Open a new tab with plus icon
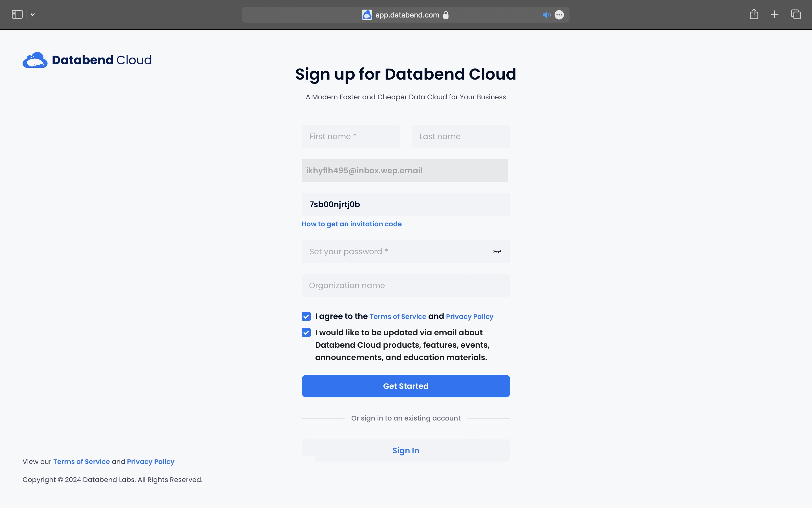 pyautogui.click(x=775, y=14)
